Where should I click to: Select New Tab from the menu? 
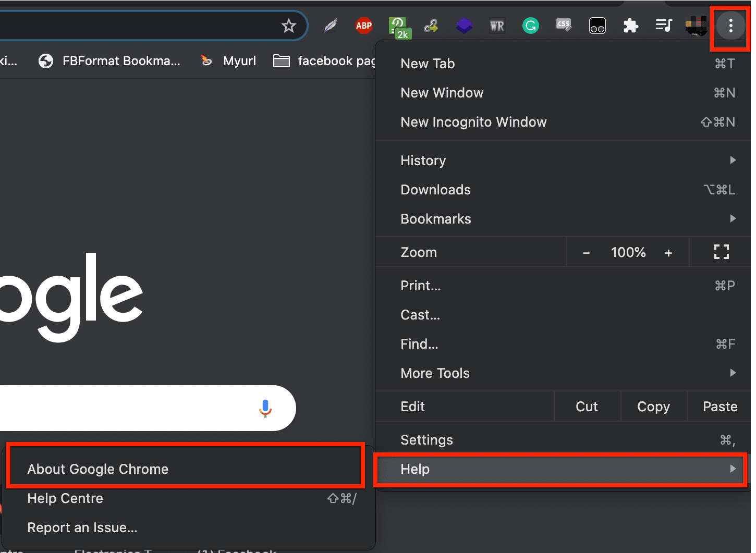pos(562,64)
